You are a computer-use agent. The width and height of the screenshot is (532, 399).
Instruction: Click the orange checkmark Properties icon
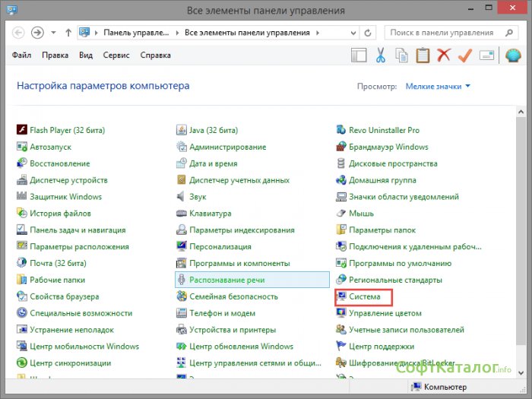[x=465, y=55]
